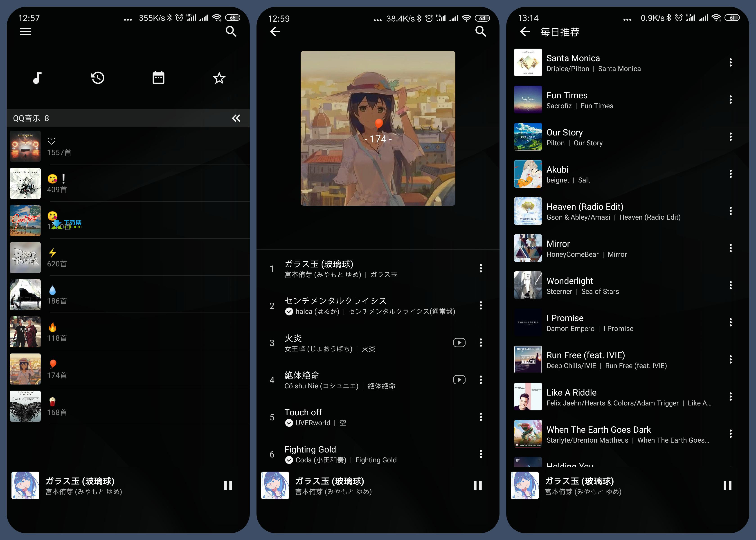
Task: Play track 3 火炎
Action: (378, 343)
